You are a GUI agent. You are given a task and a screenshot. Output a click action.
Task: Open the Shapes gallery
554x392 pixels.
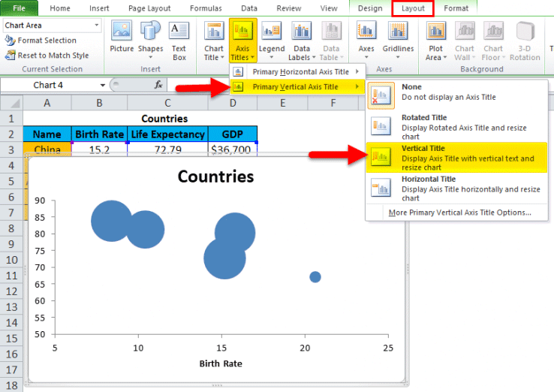(x=151, y=40)
